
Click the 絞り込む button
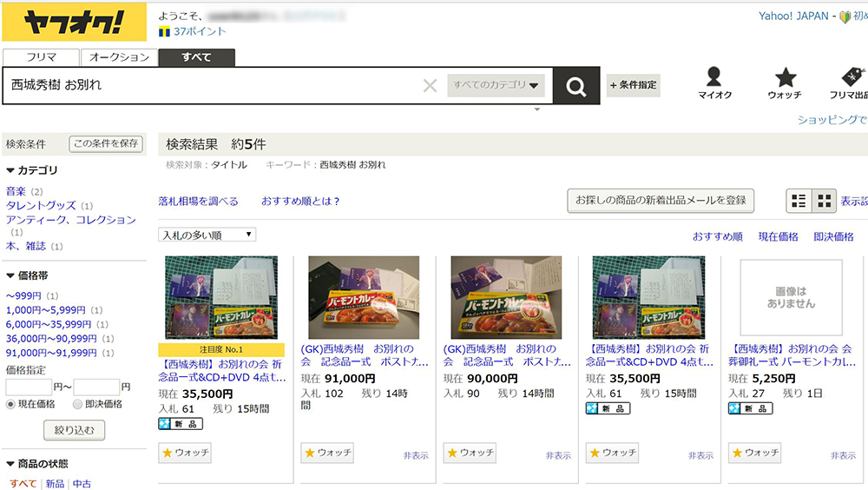coord(74,430)
